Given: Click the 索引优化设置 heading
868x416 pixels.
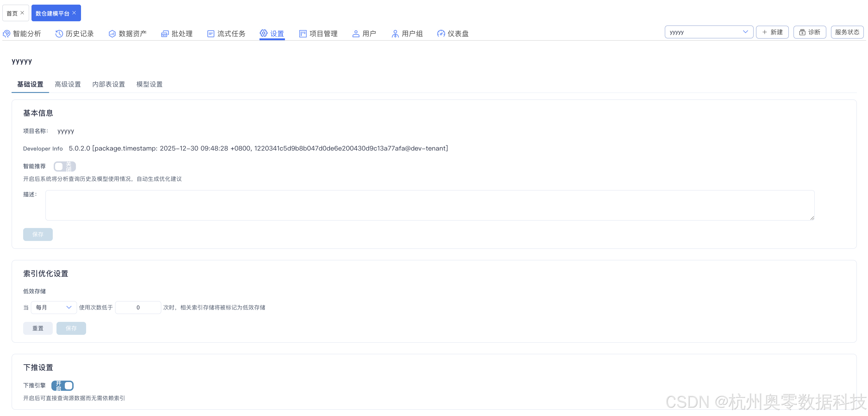Looking at the screenshot, I should tap(46, 274).
